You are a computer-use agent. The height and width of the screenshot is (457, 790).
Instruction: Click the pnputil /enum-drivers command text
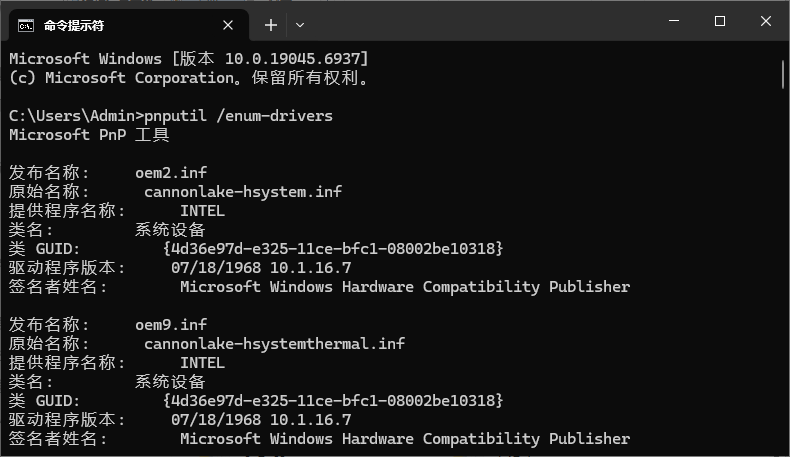click(238, 116)
